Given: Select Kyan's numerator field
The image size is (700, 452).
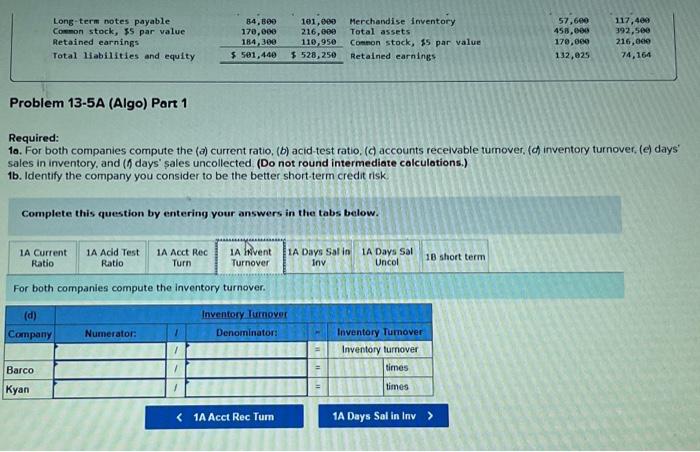Looking at the screenshot, I should click(x=109, y=388).
